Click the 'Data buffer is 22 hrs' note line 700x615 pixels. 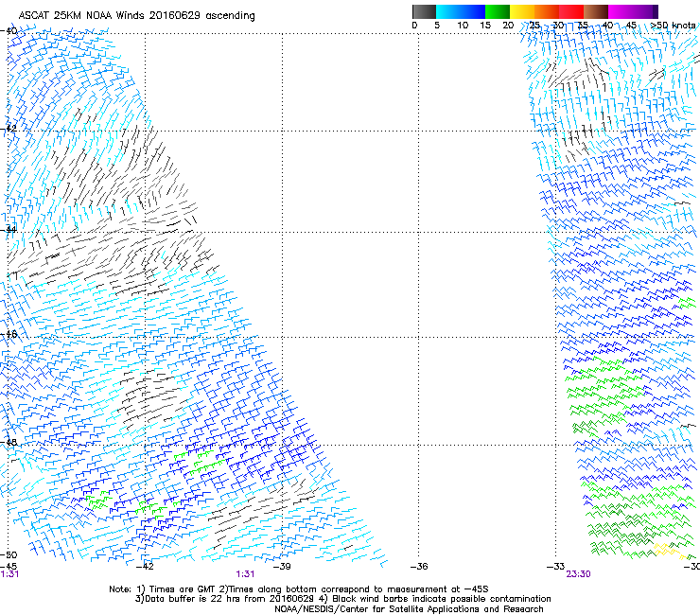click(342, 599)
